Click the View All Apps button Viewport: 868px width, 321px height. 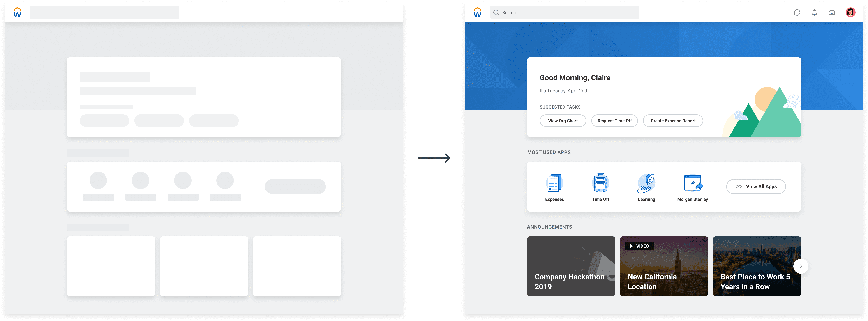tap(756, 186)
